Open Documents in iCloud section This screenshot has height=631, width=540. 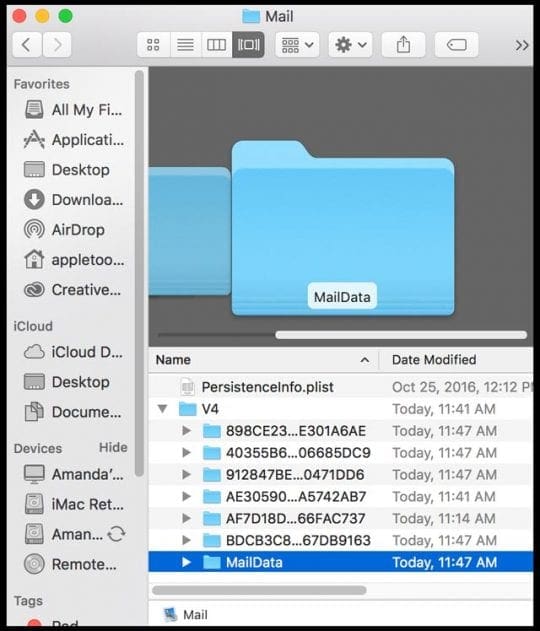point(73,412)
